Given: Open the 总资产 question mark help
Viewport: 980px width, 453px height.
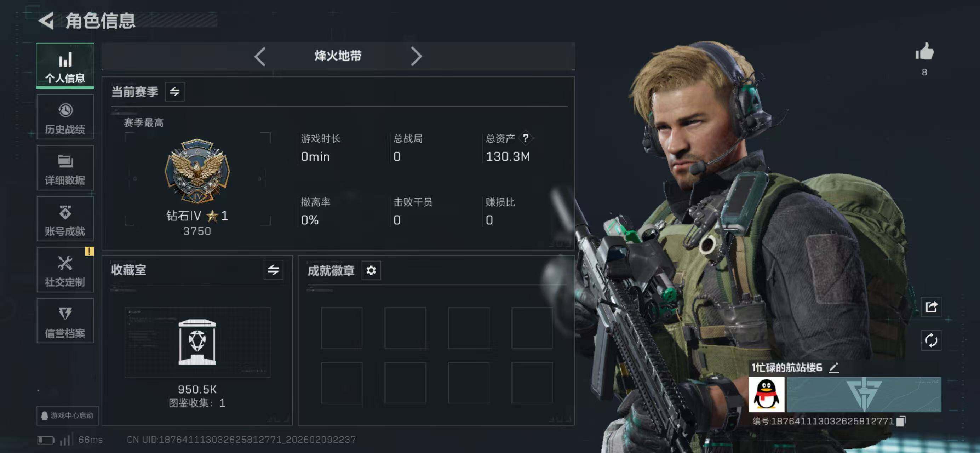Looking at the screenshot, I should coord(525,138).
